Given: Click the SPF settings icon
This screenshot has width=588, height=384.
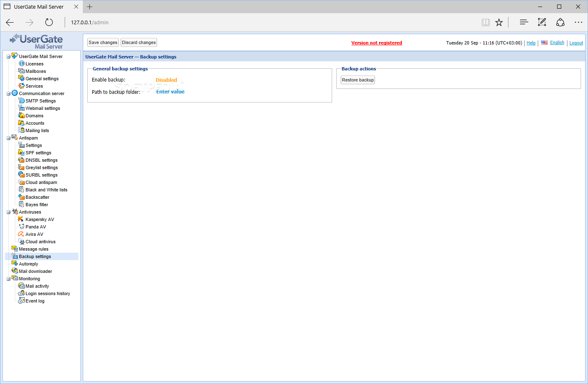Looking at the screenshot, I should click(21, 152).
